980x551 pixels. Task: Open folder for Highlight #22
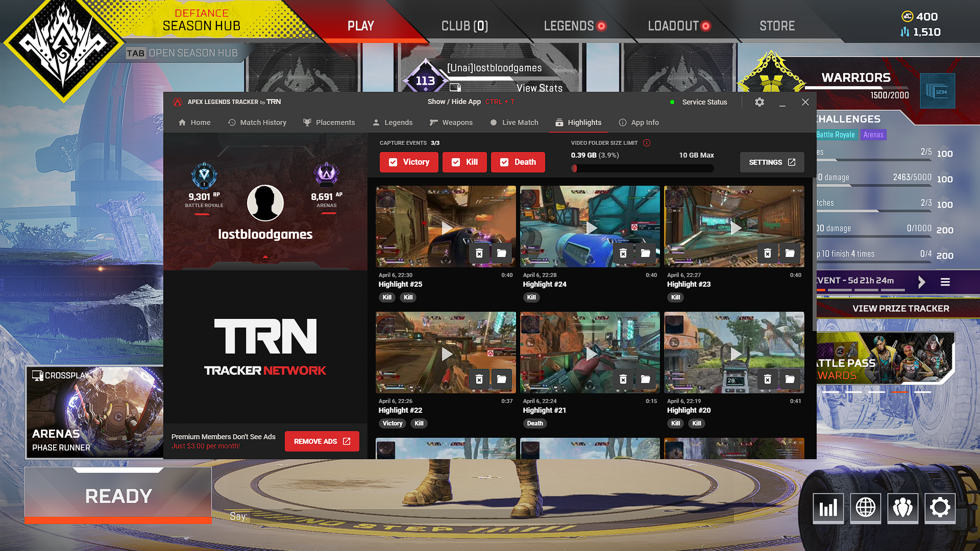(x=502, y=379)
